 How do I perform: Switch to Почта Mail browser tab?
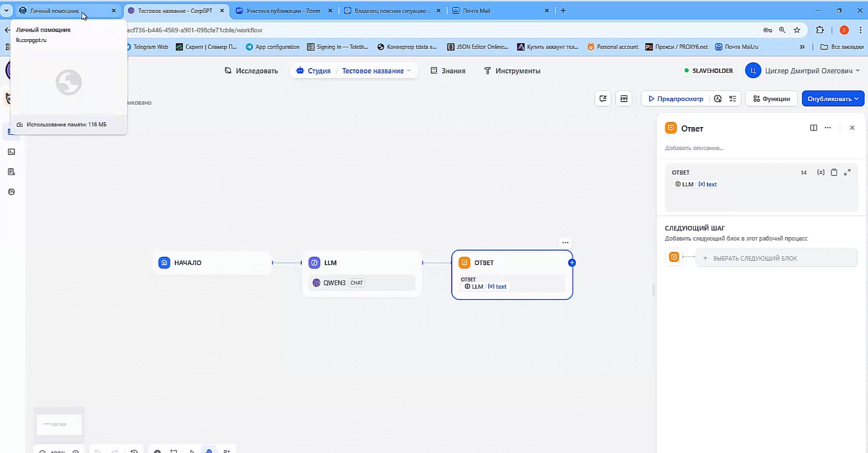pyautogui.click(x=500, y=10)
